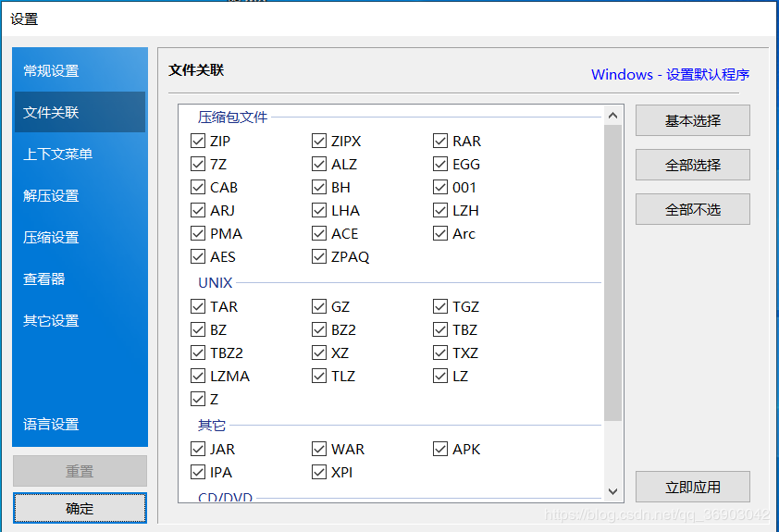Click the 全部不选 button

pos(693,209)
